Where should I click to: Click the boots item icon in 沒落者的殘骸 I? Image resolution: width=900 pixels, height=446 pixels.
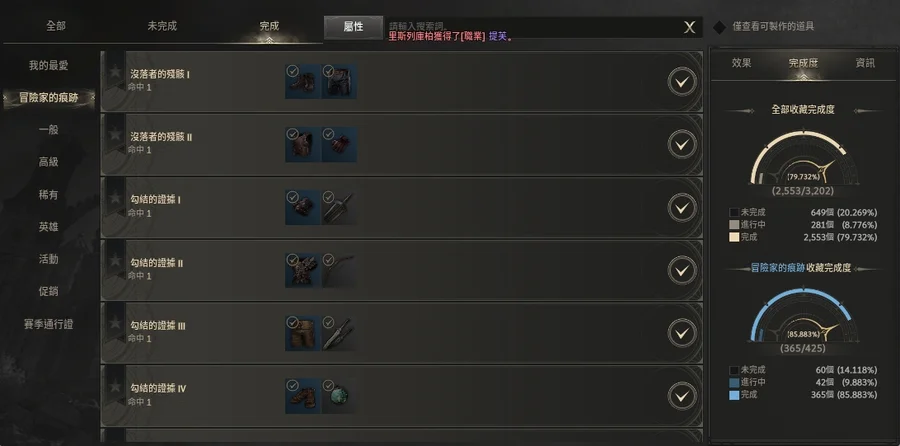pyautogui.click(x=302, y=82)
